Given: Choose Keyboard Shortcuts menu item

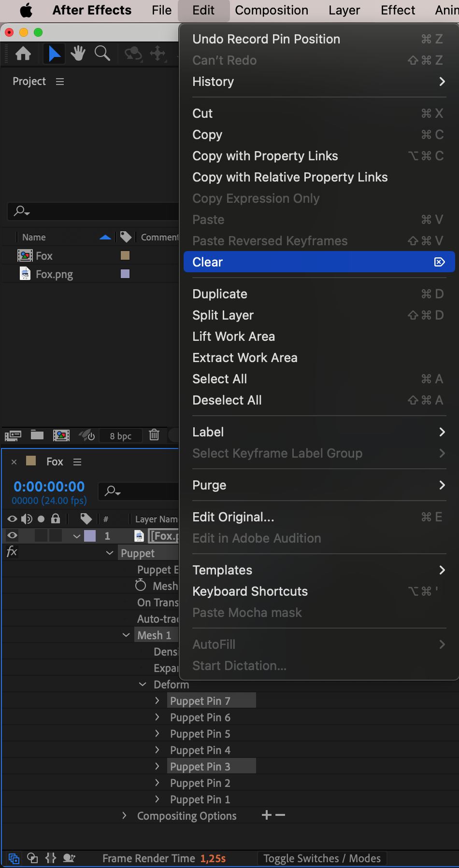Looking at the screenshot, I should coord(319,591).
